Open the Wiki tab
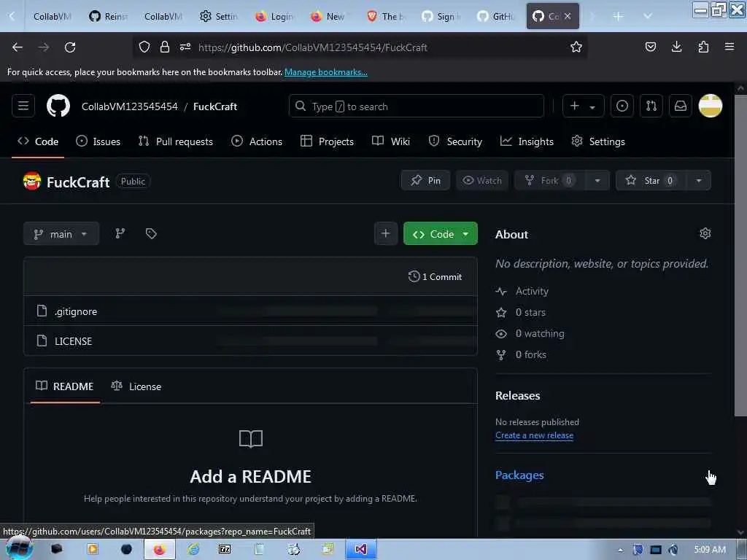The height and width of the screenshot is (560, 747). (x=391, y=141)
